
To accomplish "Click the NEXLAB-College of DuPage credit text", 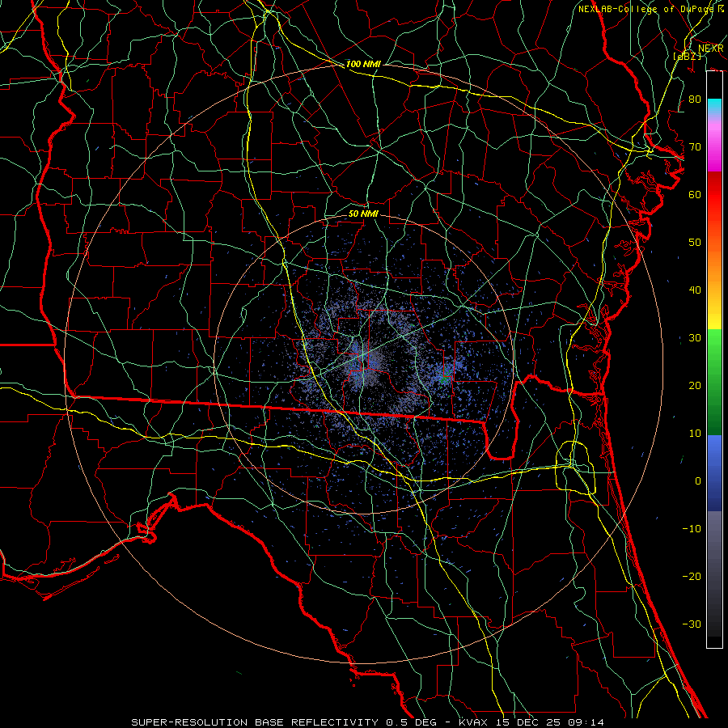I will [x=650, y=9].
